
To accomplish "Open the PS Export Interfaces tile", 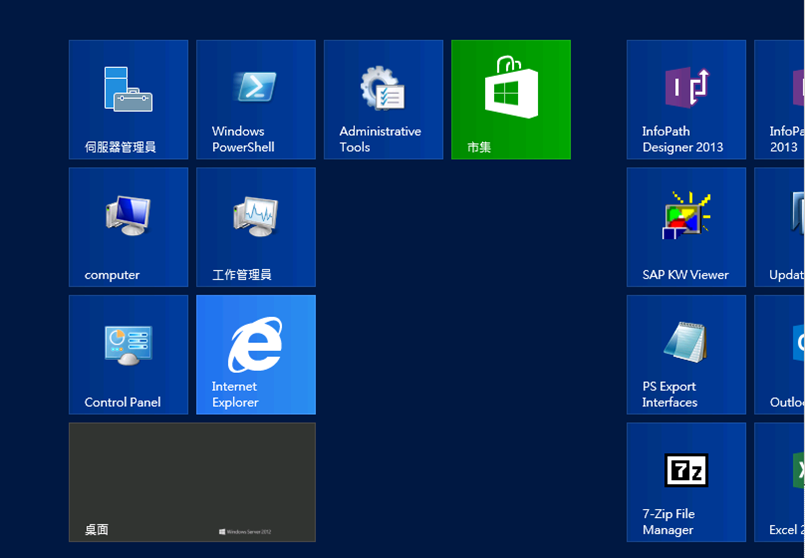I will (x=686, y=355).
